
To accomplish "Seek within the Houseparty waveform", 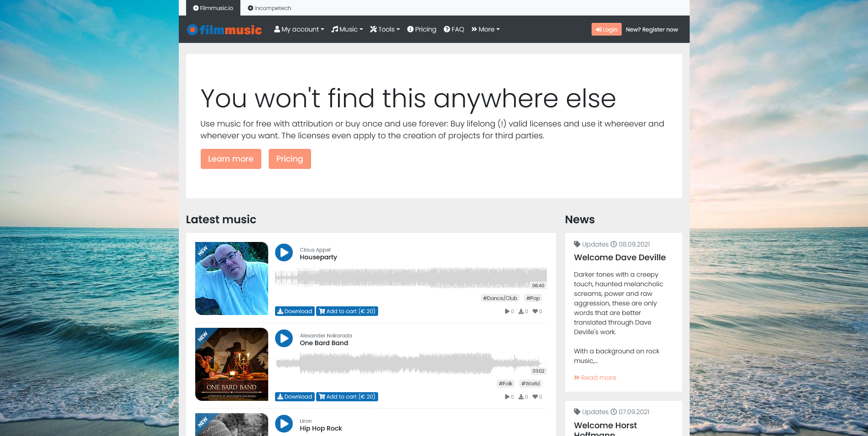I will [x=411, y=278].
